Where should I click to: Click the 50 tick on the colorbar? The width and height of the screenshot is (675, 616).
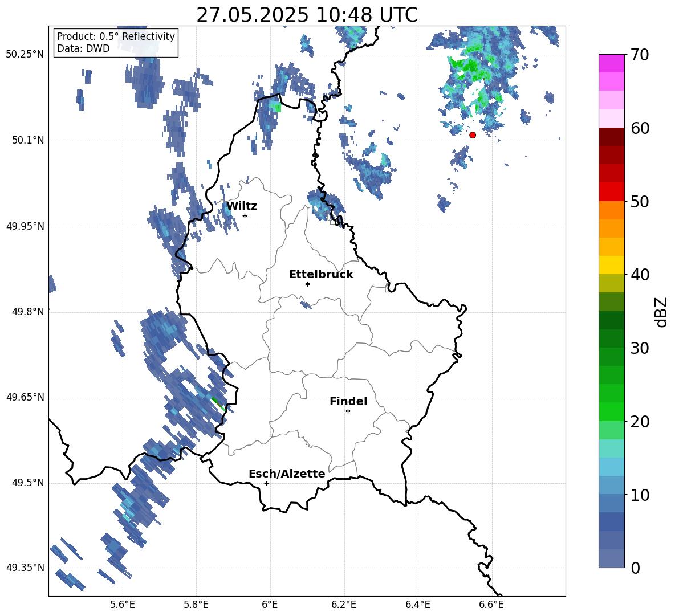click(x=640, y=202)
